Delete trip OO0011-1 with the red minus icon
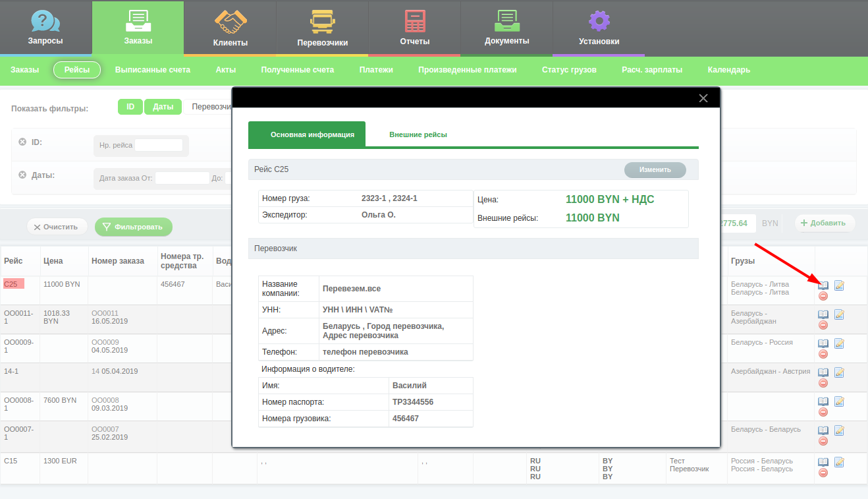This screenshot has width=868, height=499. pos(823,325)
